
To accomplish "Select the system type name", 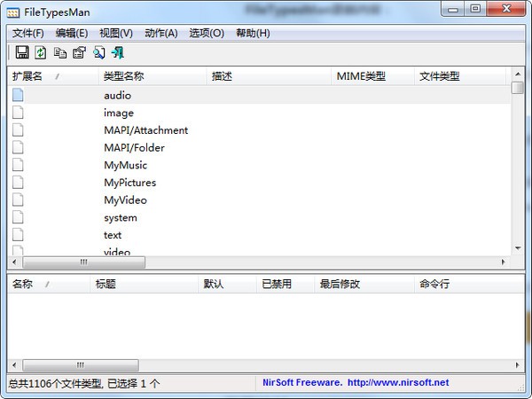I will 121,218.
